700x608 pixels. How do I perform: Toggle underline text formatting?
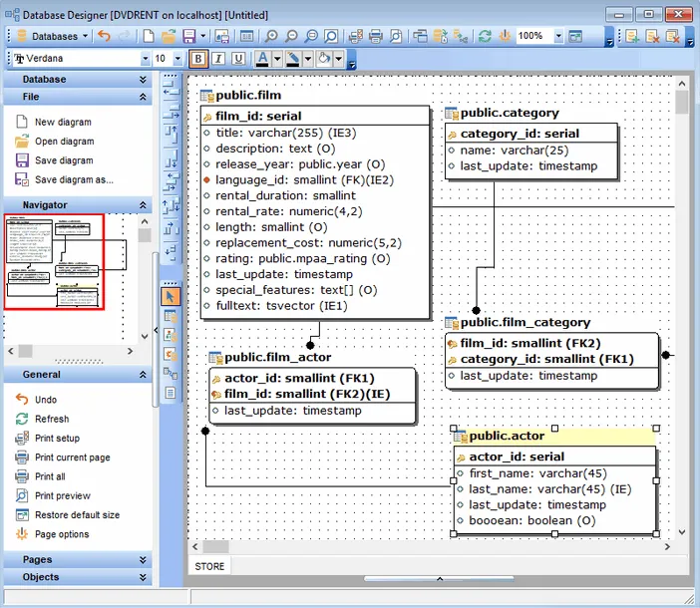pyautogui.click(x=239, y=59)
